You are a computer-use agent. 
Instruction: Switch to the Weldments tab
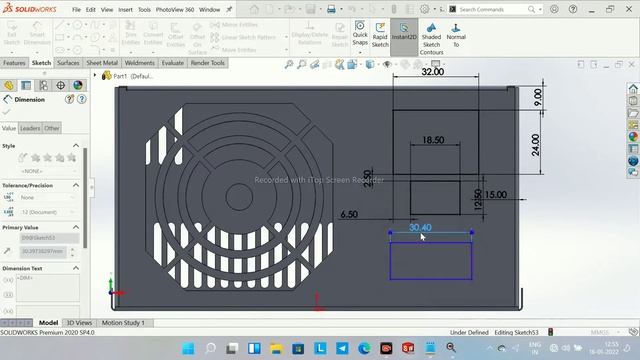140,63
